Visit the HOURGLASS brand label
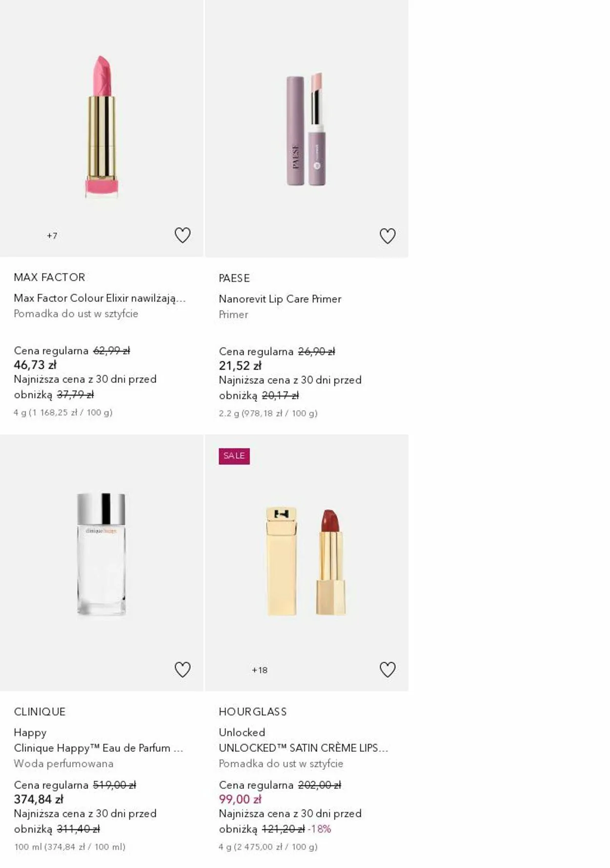This screenshot has width=610, height=868. 253,711
